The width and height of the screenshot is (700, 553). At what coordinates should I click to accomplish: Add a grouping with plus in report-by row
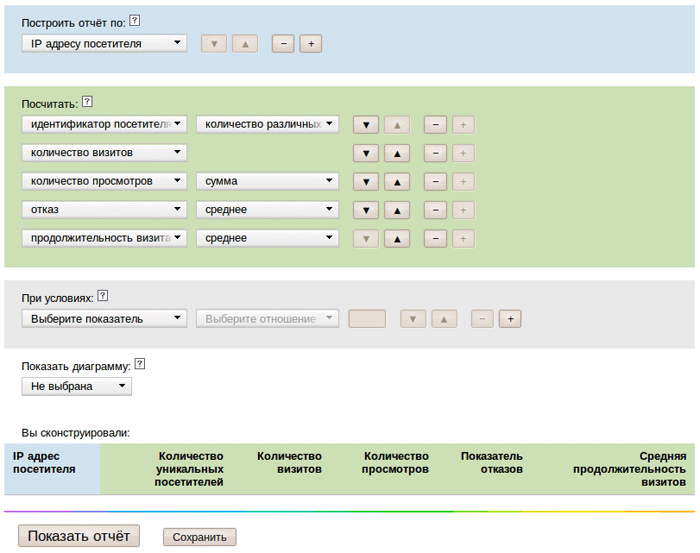click(x=311, y=44)
